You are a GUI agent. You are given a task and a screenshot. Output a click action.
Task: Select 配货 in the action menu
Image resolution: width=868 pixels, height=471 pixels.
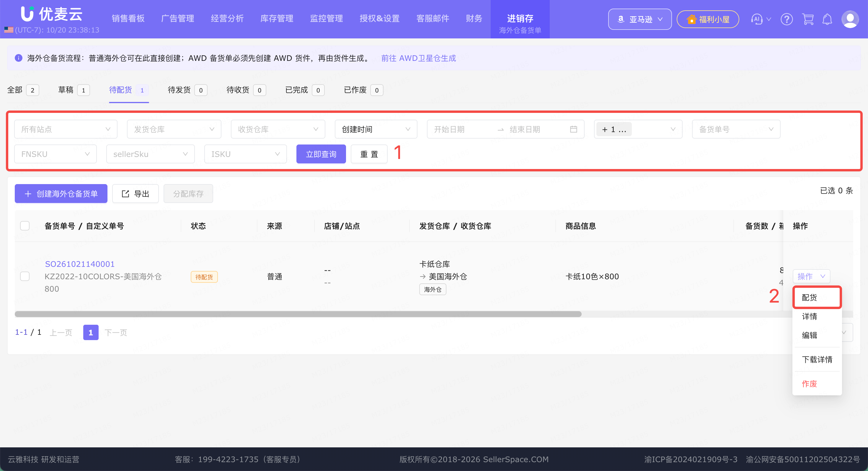[x=817, y=297]
